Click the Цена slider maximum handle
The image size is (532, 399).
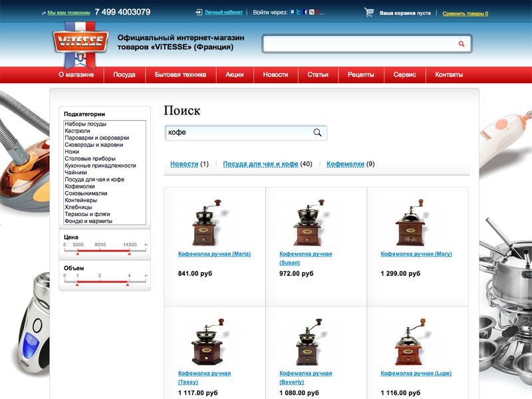[x=129, y=253]
